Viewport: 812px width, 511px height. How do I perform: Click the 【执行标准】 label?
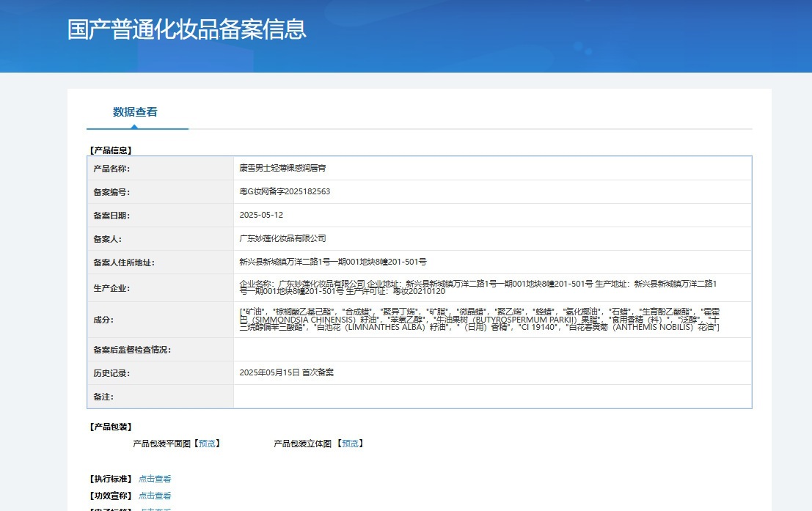[x=111, y=479]
